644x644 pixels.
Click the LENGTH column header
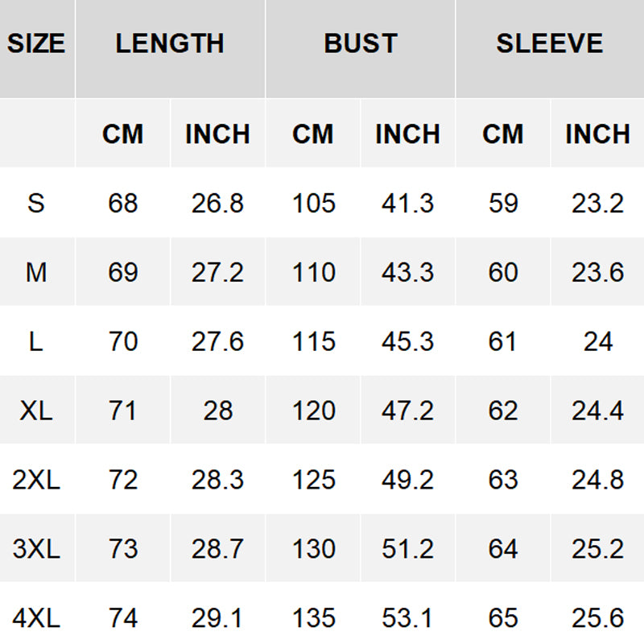point(170,43)
